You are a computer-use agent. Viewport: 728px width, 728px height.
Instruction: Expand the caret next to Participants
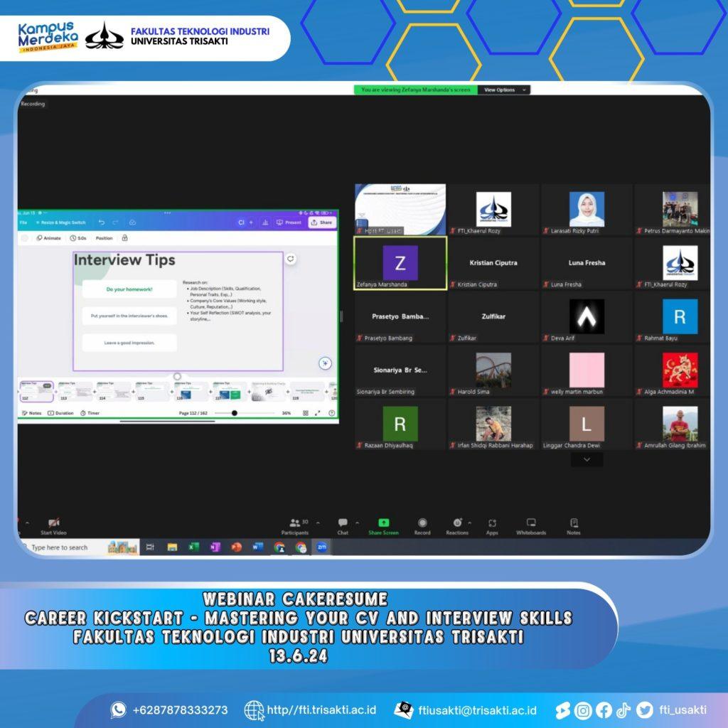[x=318, y=523]
